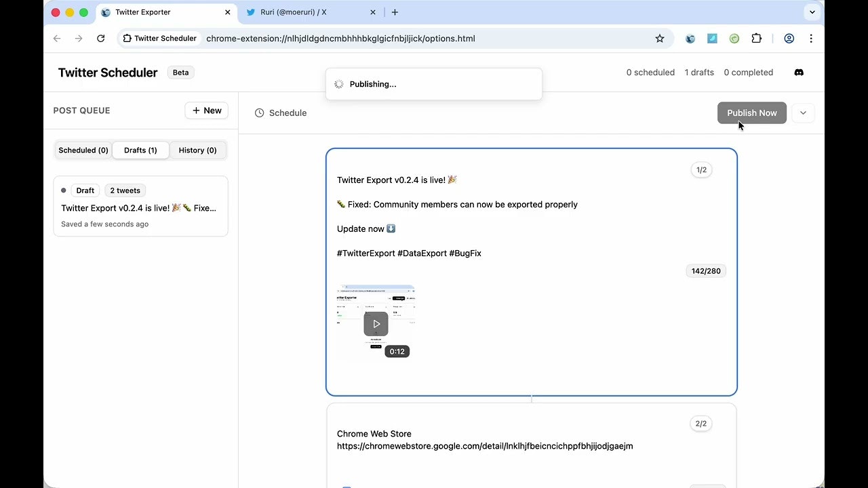Click the 2 tweets badge
Viewport: 868px width, 488px height.
(x=125, y=190)
